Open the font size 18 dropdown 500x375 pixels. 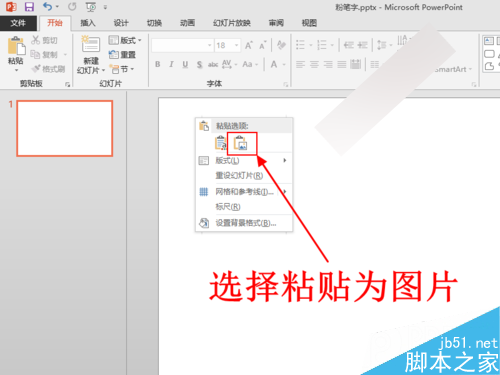click(x=236, y=45)
